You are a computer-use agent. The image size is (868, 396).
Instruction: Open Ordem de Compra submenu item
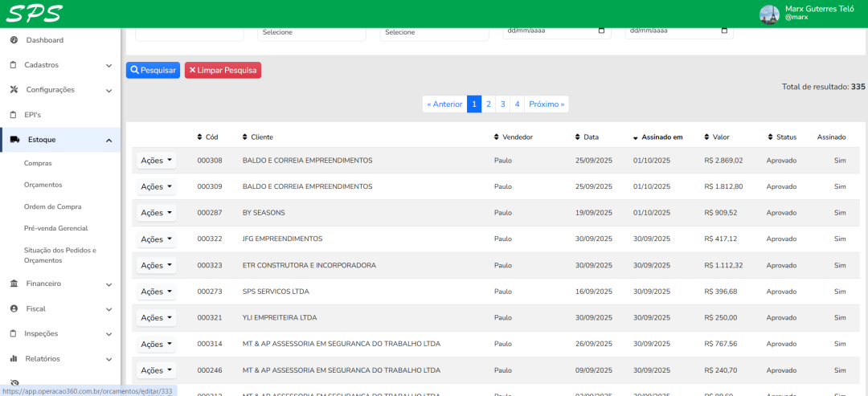[x=52, y=206]
